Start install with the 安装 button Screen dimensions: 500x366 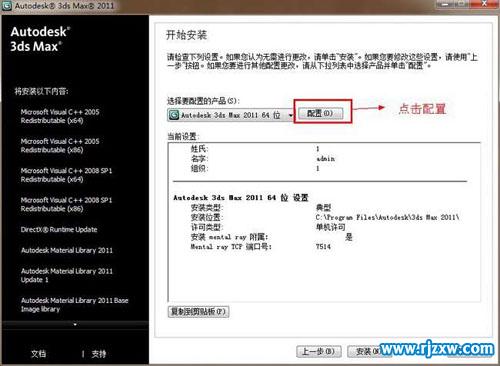coord(367,351)
